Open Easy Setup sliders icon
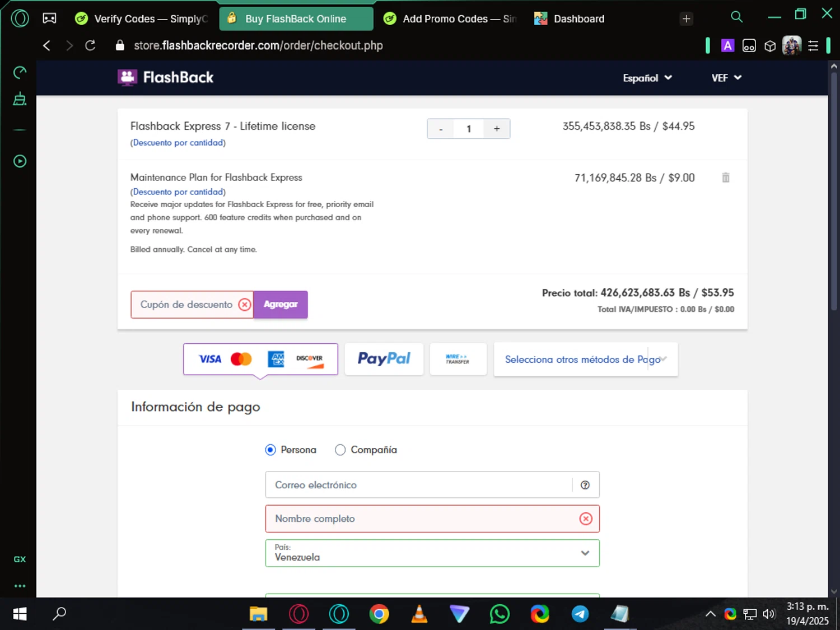The image size is (840, 630). click(x=813, y=46)
